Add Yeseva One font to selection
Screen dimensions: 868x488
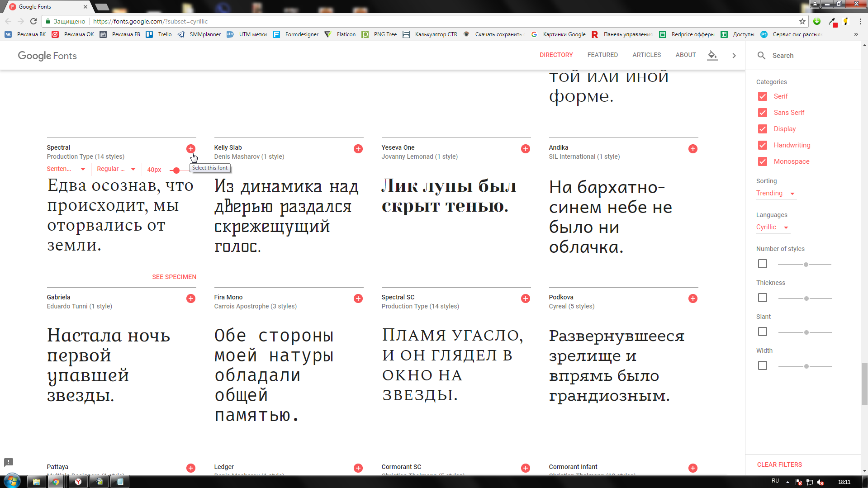coord(526,149)
